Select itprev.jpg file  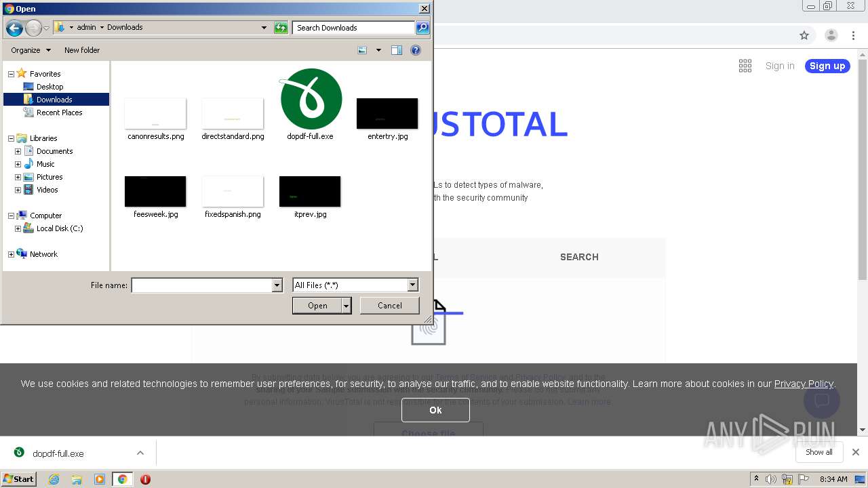[x=310, y=191]
